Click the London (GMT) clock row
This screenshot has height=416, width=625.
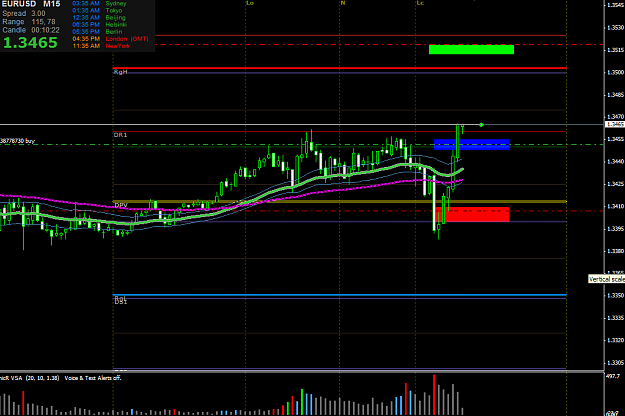(x=110, y=39)
